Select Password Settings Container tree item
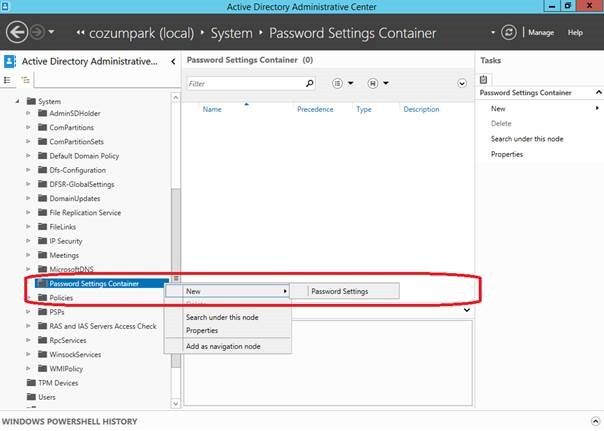The image size is (604, 431). click(x=102, y=283)
